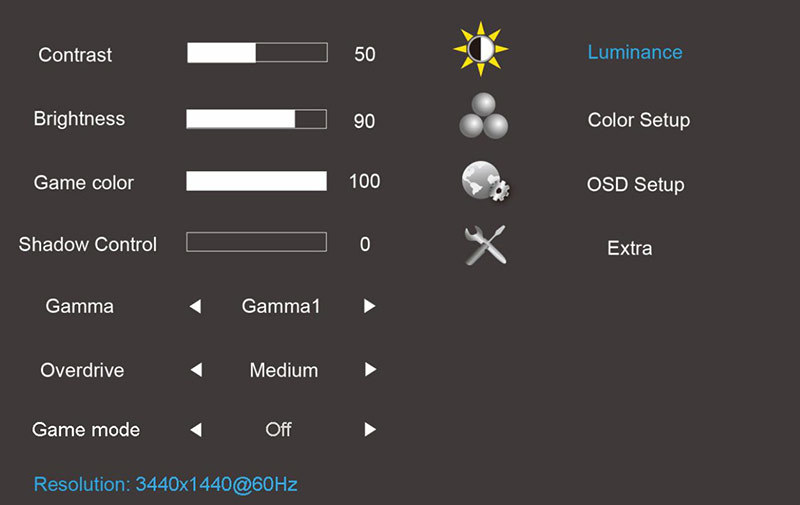Screen dimensions: 800x505
Task: Open the Color Setup spheres icon
Action: tap(483, 116)
